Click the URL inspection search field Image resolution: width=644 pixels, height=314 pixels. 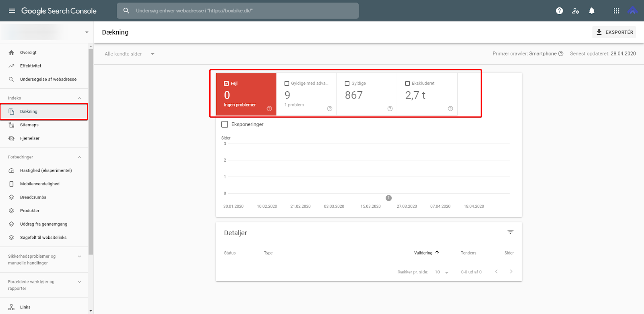point(242,11)
